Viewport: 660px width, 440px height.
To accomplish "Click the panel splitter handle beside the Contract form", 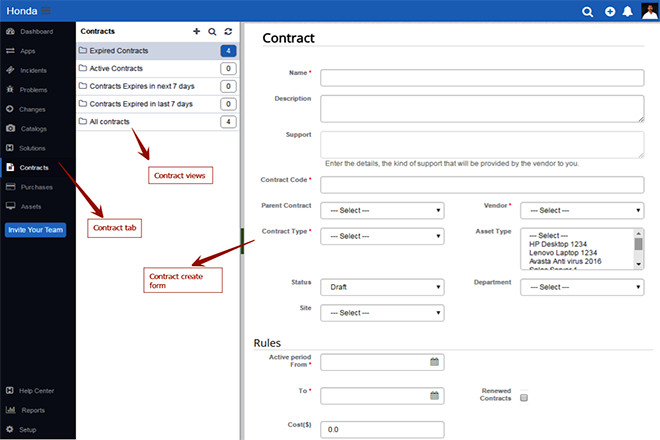I will [x=242, y=241].
